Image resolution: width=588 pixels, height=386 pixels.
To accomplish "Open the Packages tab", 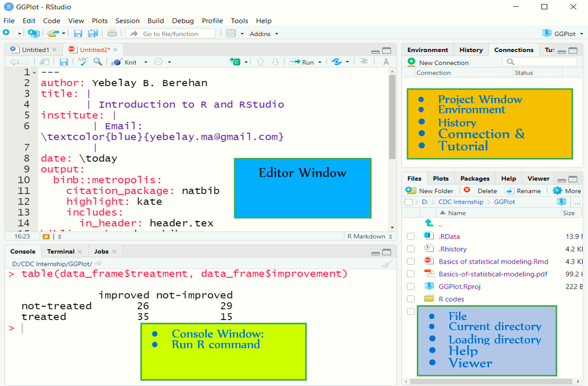I will (x=475, y=178).
